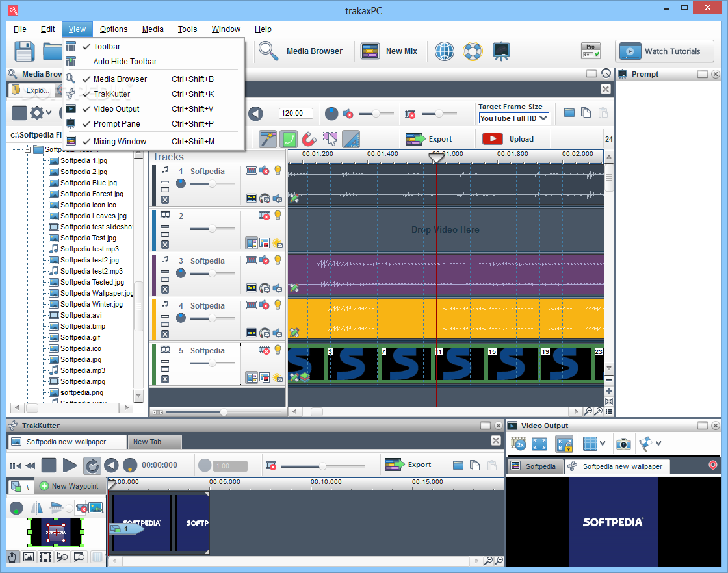Click the playhead marker on the mixing timeline
Screen dimensions: 728x573
pos(436,158)
